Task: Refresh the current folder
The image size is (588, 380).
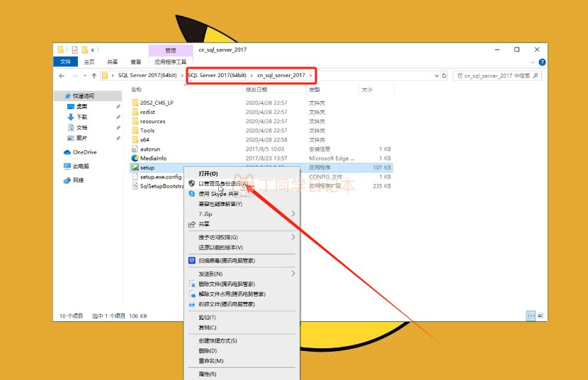Action: [444, 75]
